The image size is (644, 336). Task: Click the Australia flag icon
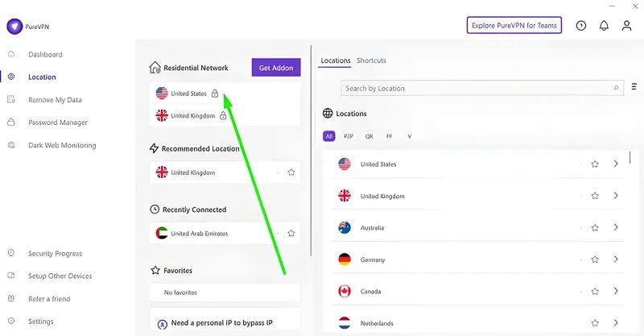[345, 227]
